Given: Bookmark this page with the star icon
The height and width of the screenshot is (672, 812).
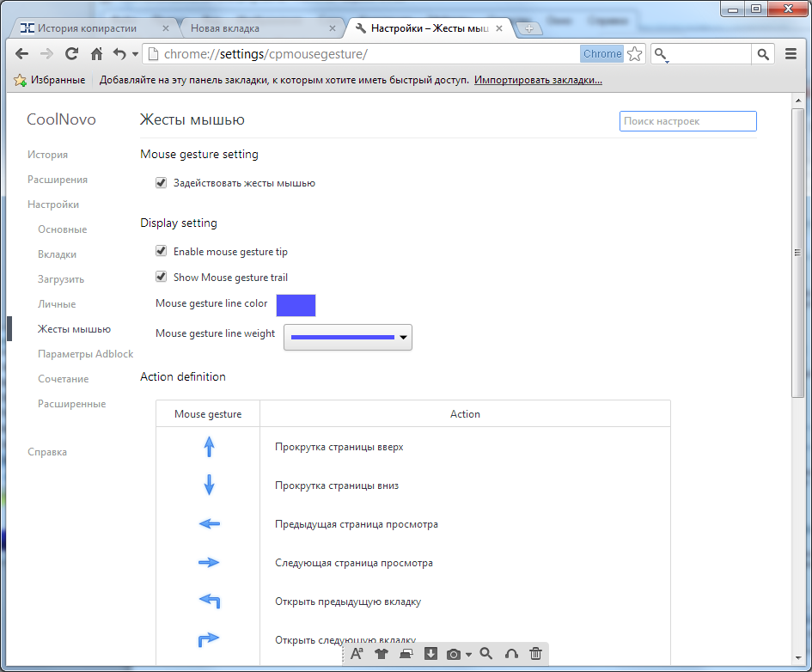Looking at the screenshot, I should 634,54.
